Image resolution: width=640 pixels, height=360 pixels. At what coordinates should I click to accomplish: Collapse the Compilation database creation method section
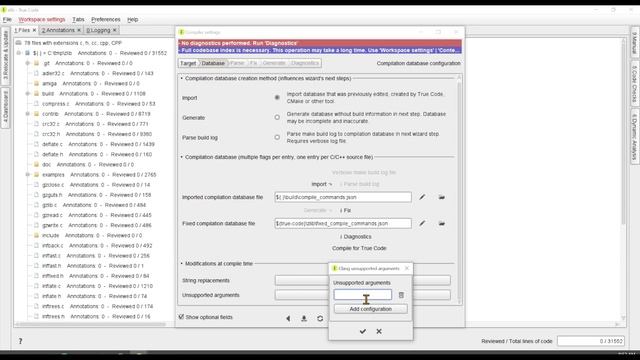[x=182, y=78]
